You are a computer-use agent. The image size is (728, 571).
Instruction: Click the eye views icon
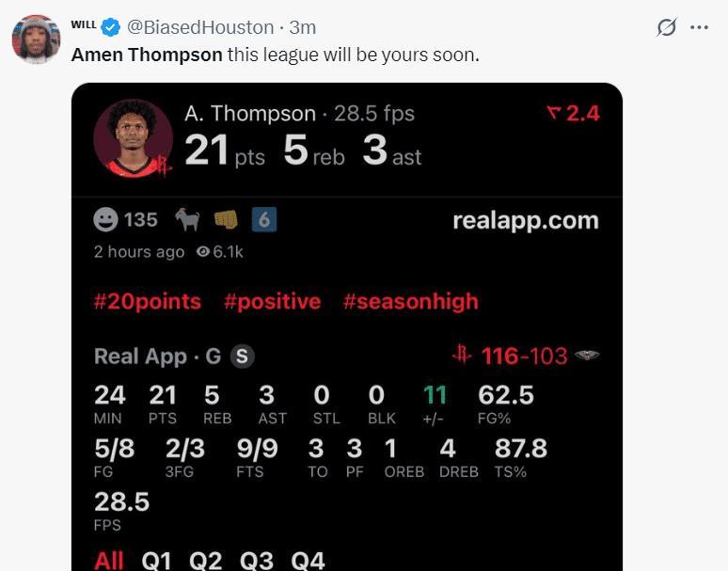[202, 252]
